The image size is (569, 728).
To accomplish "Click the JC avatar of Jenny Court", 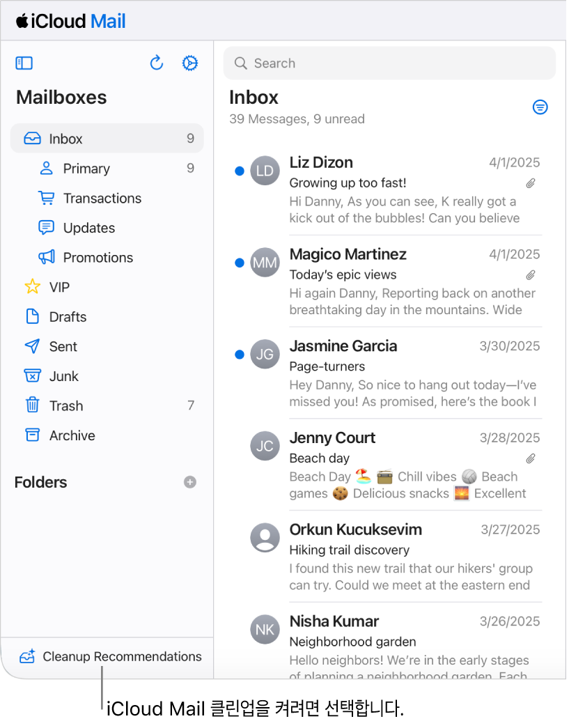I will (x=265, y=446).
